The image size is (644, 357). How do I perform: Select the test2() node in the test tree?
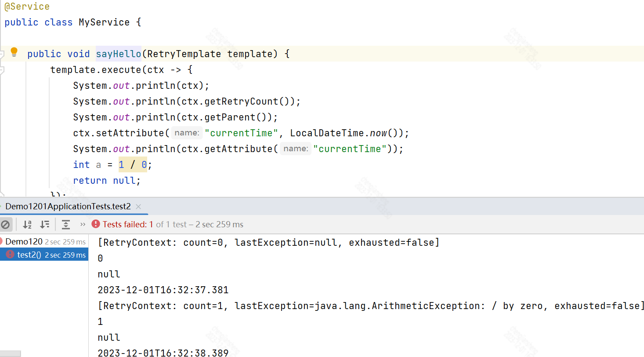[x=33, y=254]
